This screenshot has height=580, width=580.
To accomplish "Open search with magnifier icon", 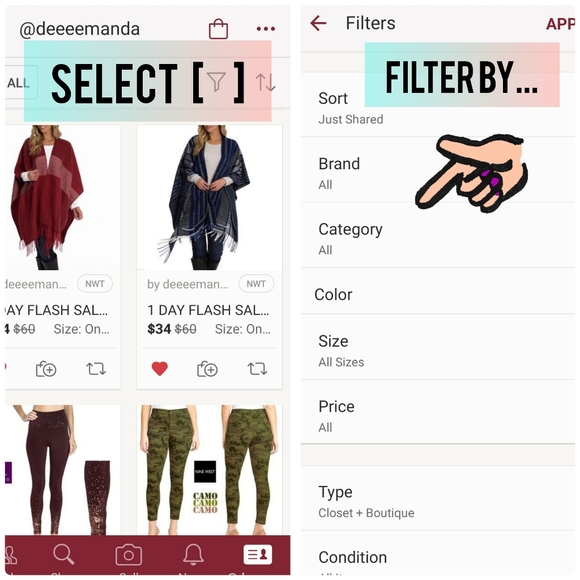I will point(64,554).
